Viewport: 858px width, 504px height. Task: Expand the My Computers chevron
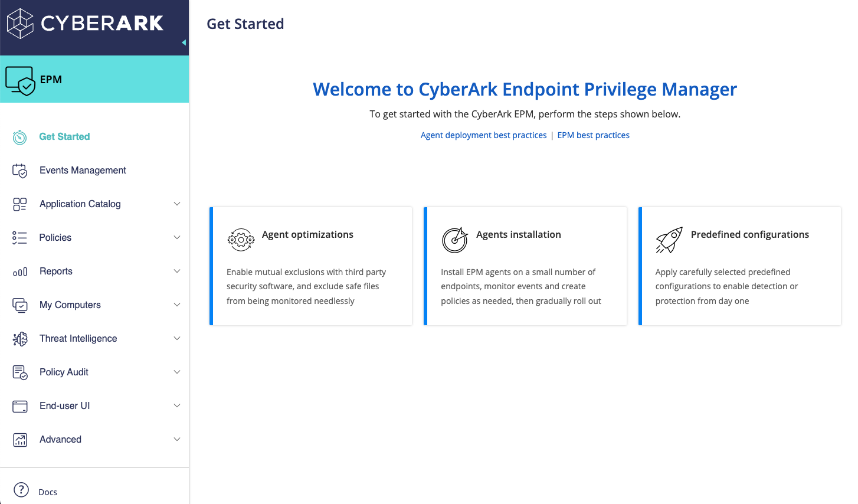177,305
